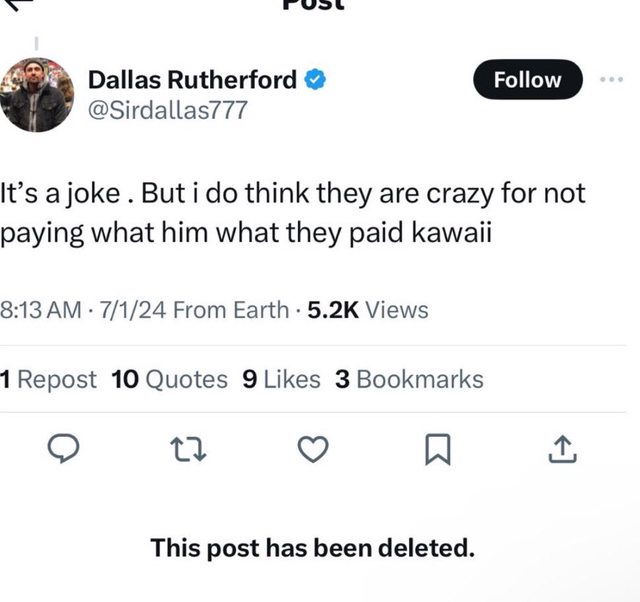
Task: Click the Dallas Rutherford display name
Action: 192,80
